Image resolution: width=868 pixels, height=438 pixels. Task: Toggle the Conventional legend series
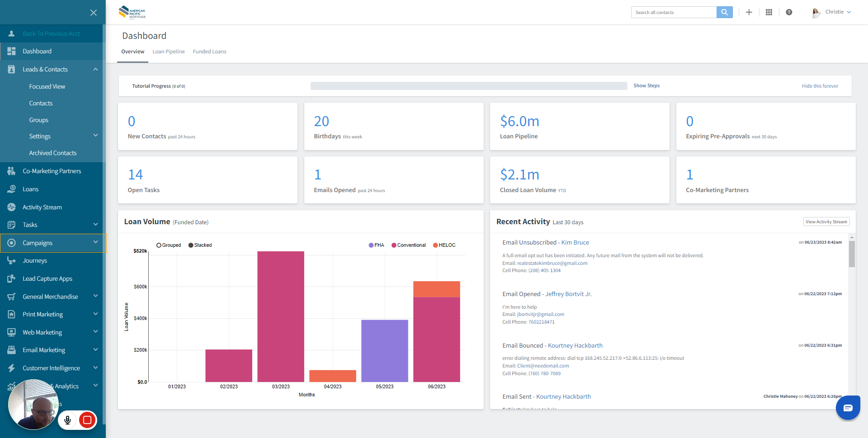point(409,245)
